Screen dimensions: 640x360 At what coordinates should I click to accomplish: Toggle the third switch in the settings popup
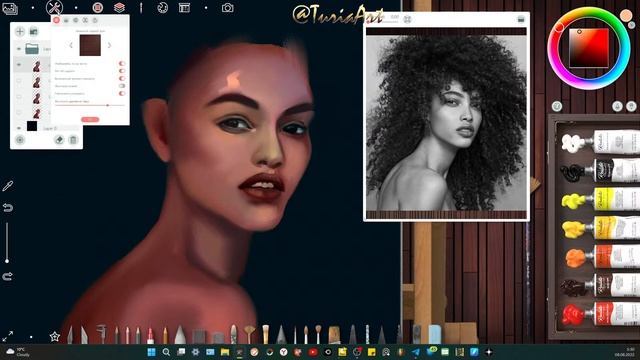tap(122, 78)
